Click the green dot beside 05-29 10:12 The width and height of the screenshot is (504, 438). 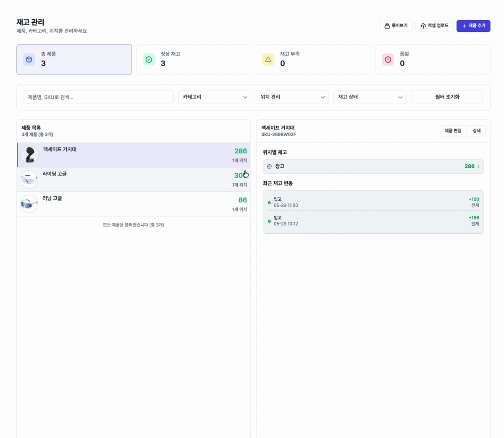pyautogui.click(x=269, y=221)
